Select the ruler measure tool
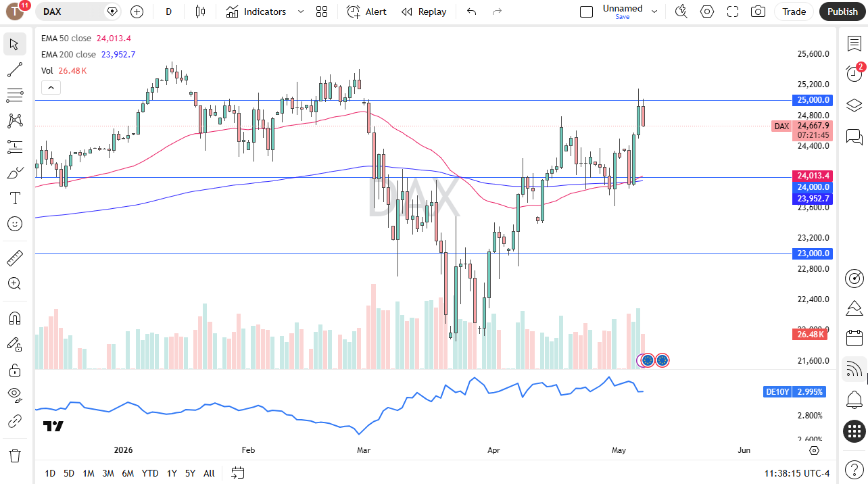The image size is (868, 484). (x=15, y=258)
